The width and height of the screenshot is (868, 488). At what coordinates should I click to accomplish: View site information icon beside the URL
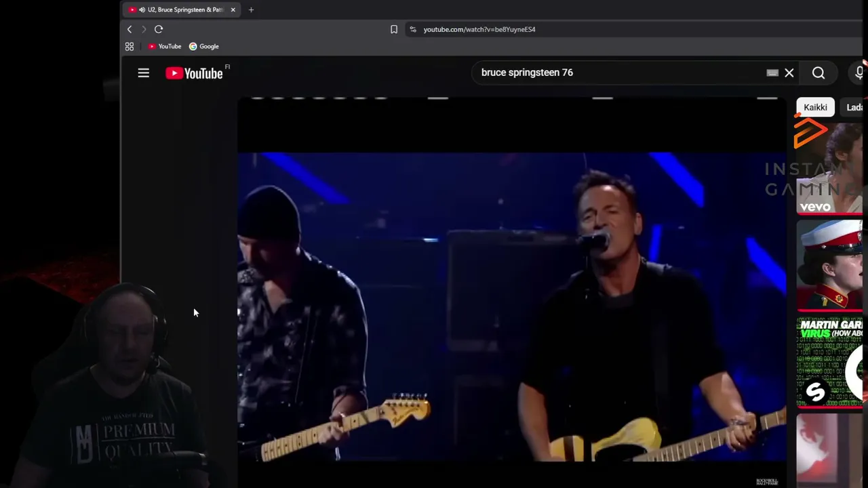click(413, 29)
